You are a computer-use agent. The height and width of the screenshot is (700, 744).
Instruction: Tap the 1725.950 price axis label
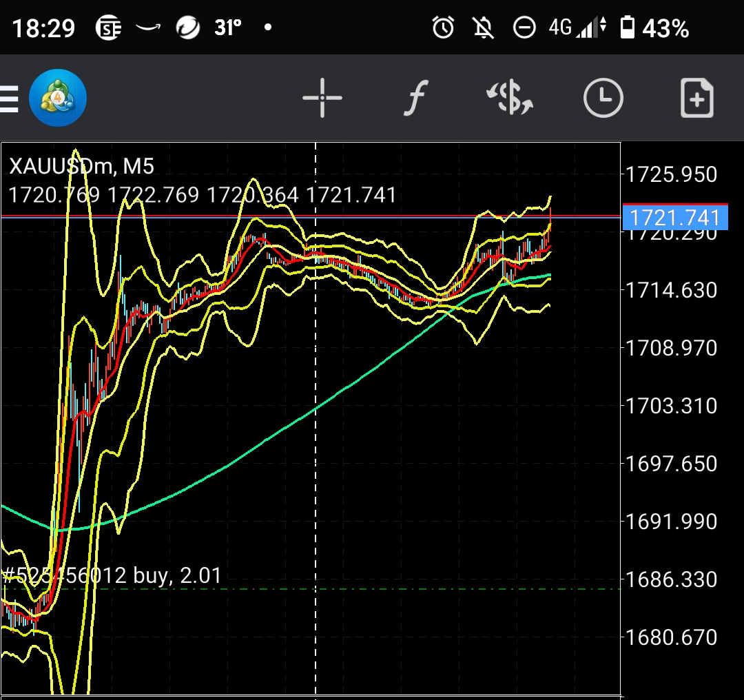tap(671, 174)
